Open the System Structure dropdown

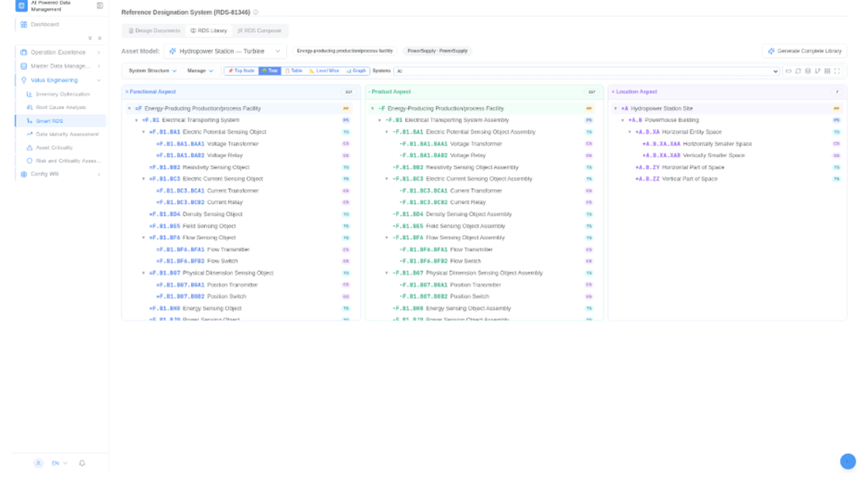(153, 71)
